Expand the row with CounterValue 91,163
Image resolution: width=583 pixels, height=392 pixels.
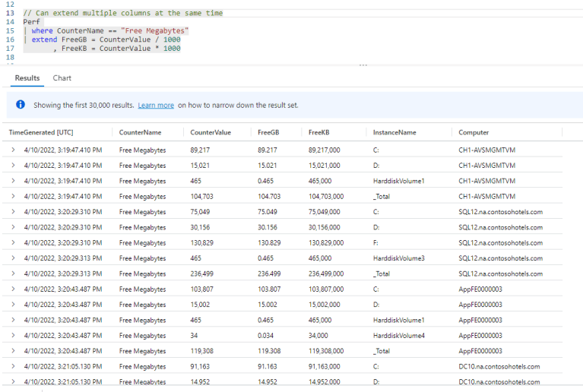[x=13, y=366]
